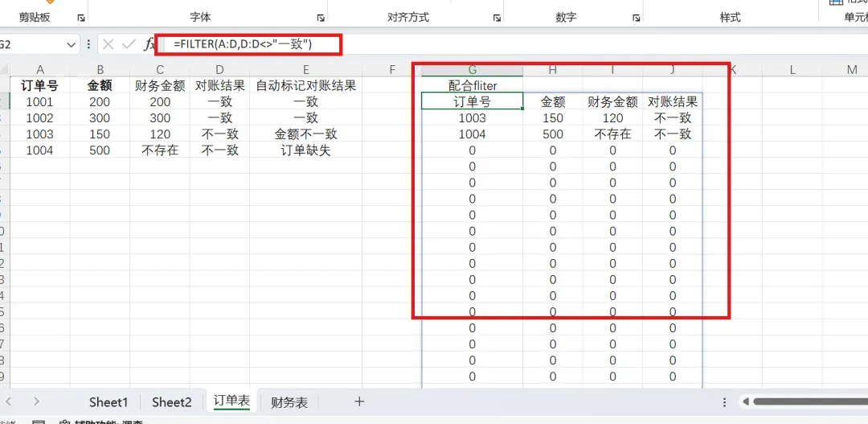The image size is (868, 424).
Task: Select cell 订单号 in column G
Action: (473, 101)
